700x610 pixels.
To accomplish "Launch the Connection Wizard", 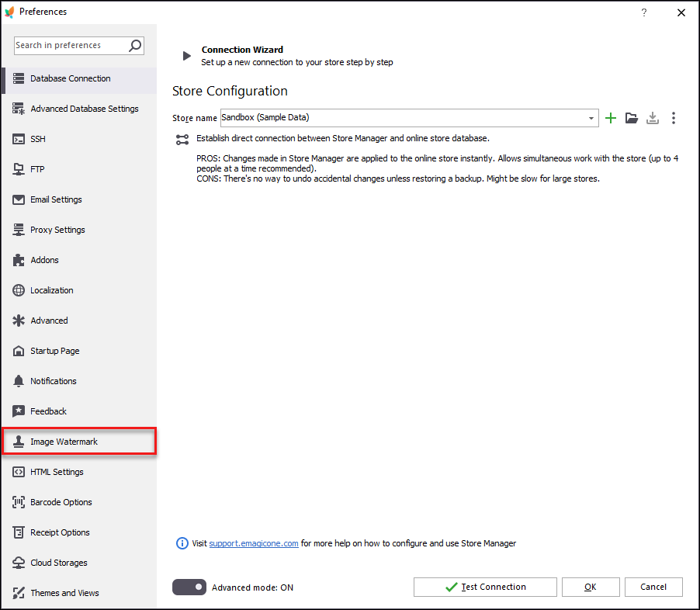I will (242, 50).
